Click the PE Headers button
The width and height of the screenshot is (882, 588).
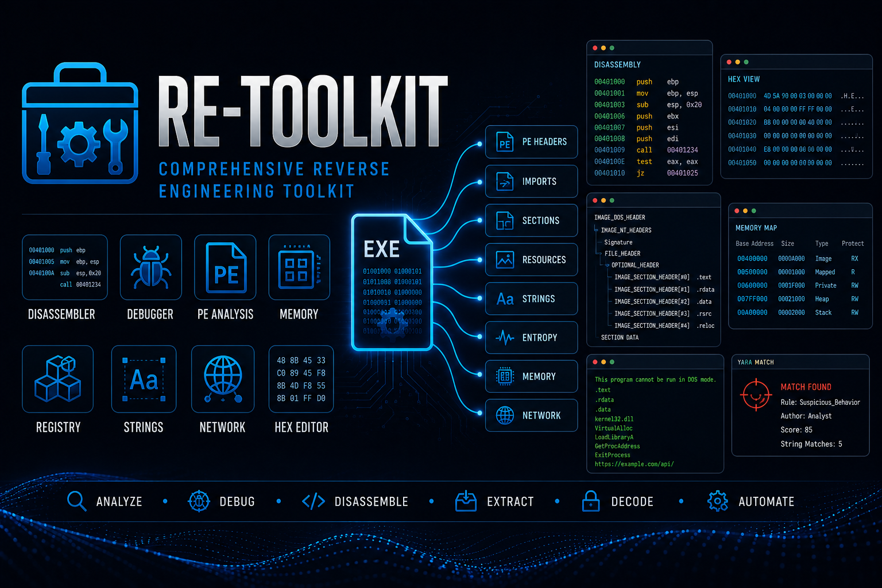(531, 142)
